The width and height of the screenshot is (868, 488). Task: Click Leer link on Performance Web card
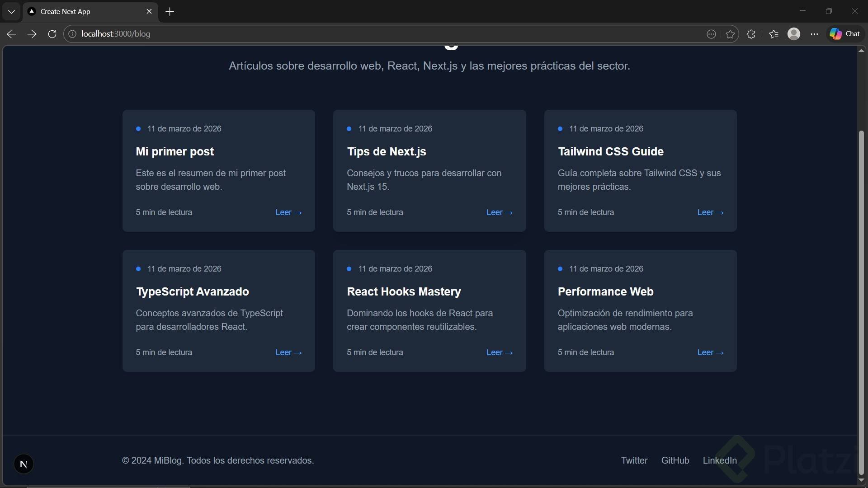click(x=710, y=352)
